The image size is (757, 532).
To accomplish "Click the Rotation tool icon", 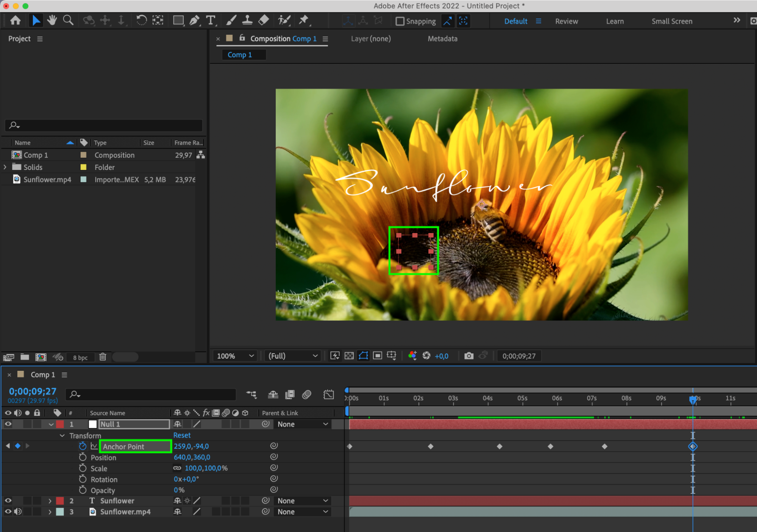I will pos(141,20).
